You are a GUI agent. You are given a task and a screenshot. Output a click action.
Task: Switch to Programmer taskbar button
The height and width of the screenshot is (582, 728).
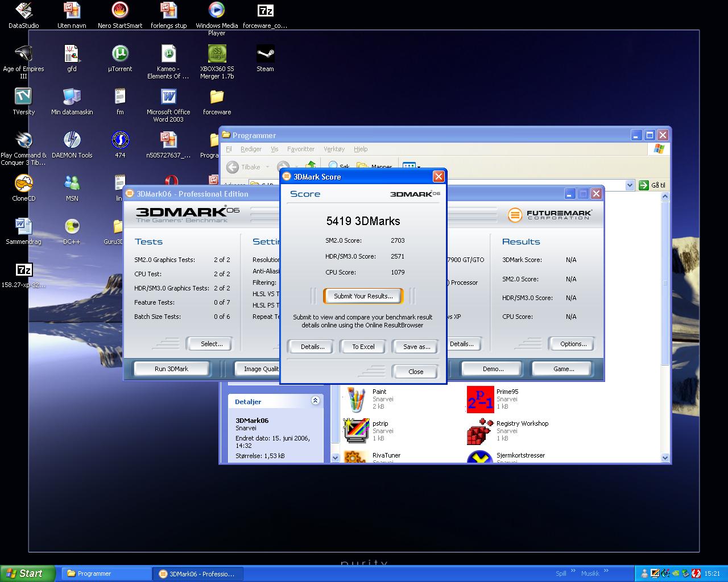coord(106,573)
